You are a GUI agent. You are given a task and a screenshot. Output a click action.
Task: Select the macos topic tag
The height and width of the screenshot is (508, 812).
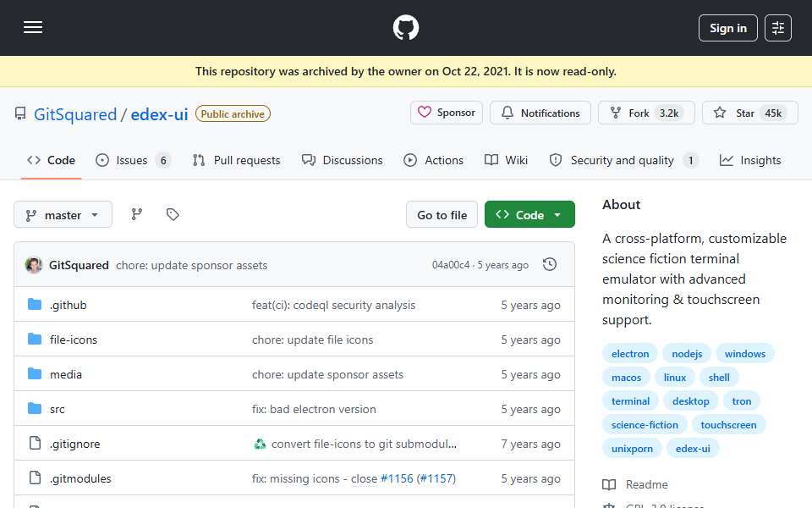click(626, 378)
